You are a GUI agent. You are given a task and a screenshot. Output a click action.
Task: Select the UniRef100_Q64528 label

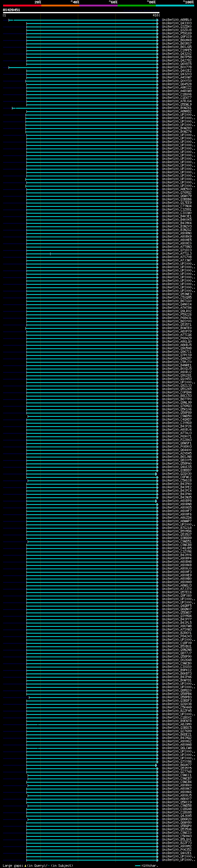point(177,84)
